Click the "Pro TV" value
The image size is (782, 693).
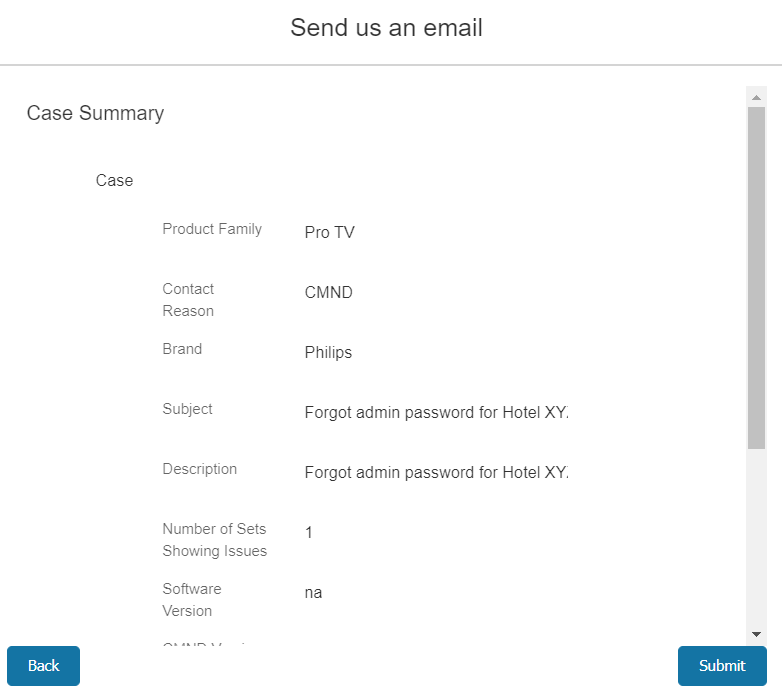point(329,233)
